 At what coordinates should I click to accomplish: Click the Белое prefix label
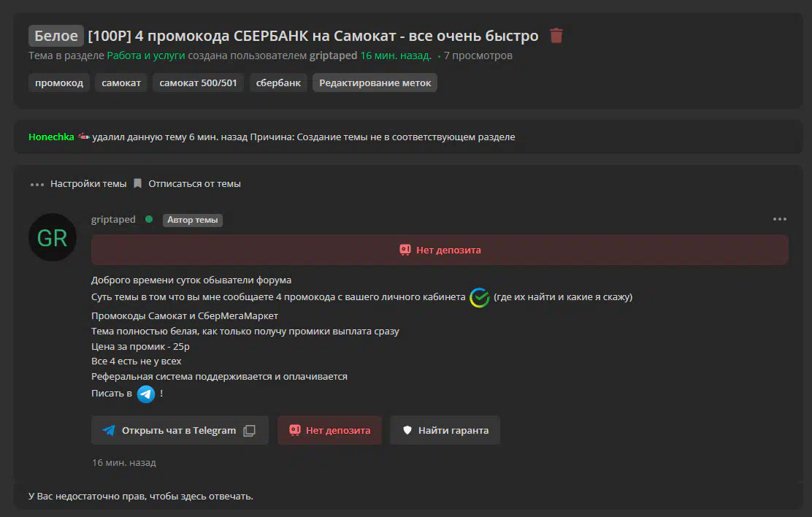[x=56, y=36]
